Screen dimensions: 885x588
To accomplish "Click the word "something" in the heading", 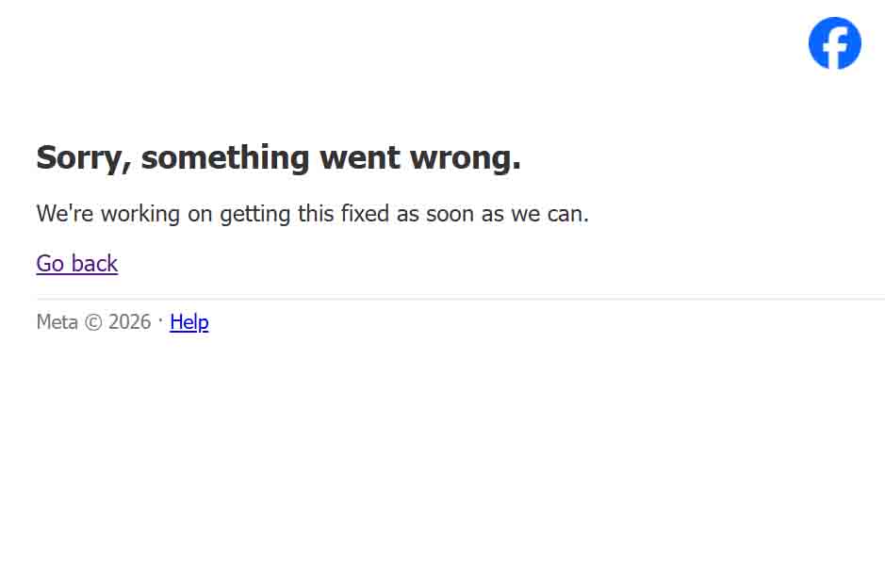I will [225, 158].
